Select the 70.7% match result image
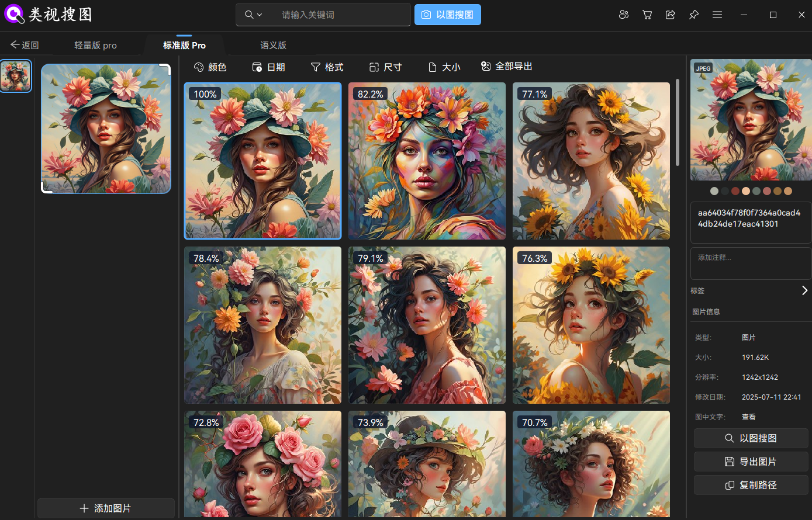The image size is (812, 520). 591,464
